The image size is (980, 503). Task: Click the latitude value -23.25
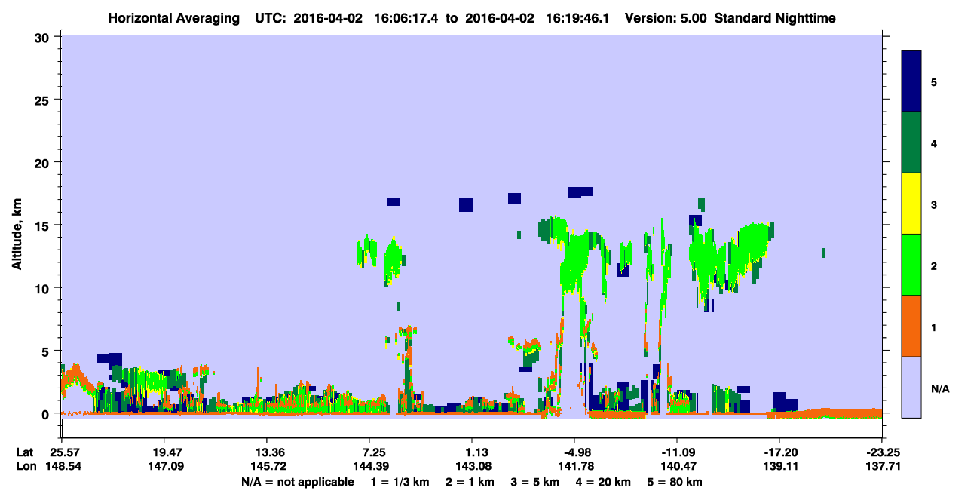pos(882,452)
